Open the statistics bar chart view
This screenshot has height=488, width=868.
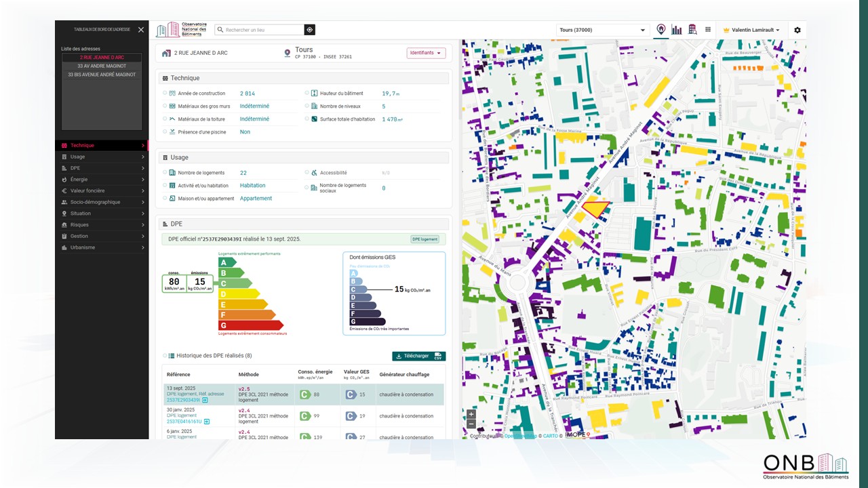click(677, 30)
